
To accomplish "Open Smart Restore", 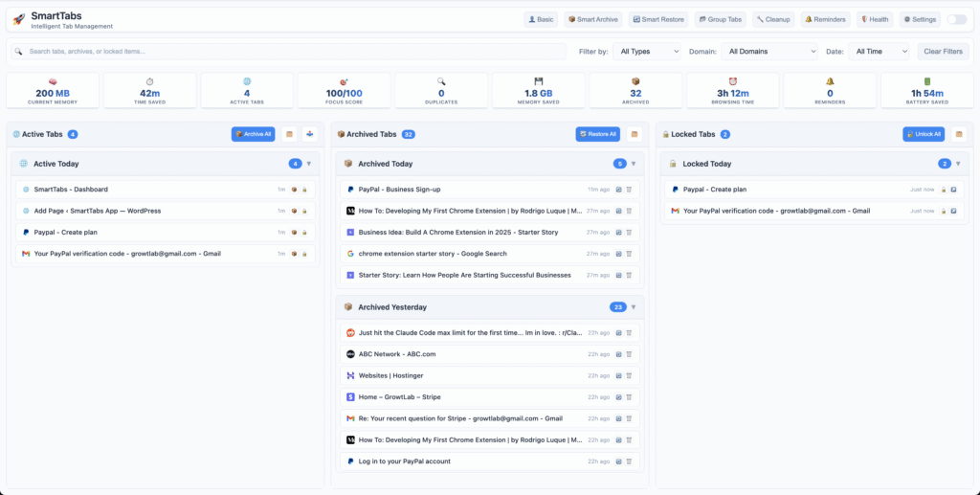I will pyautogui.click(x=658, y=20).
